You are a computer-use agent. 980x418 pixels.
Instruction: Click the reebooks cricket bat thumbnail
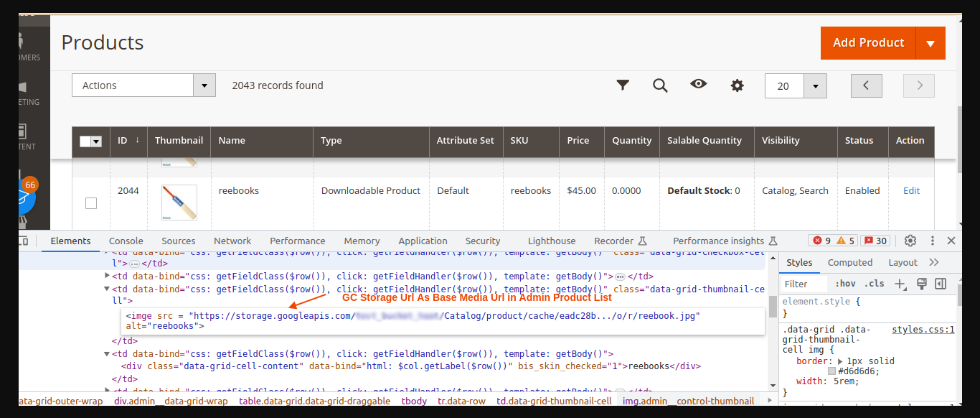pyautogui.click(x=178, y=203)
